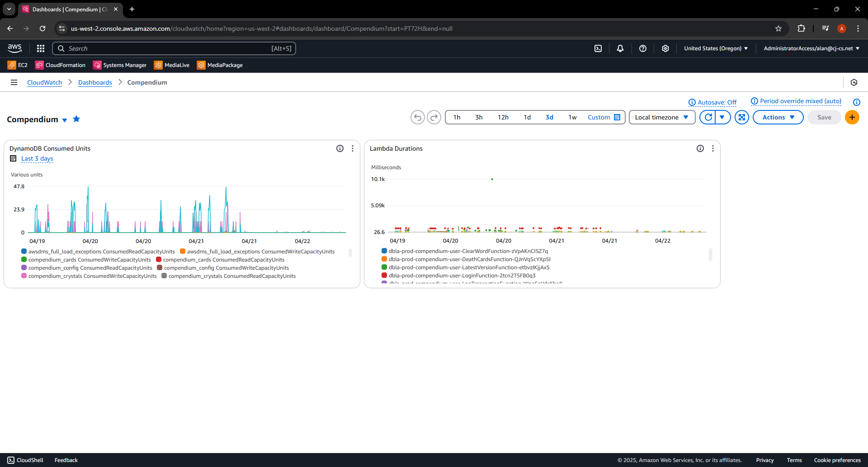Focus the AWS console search field

click(174, 48)
